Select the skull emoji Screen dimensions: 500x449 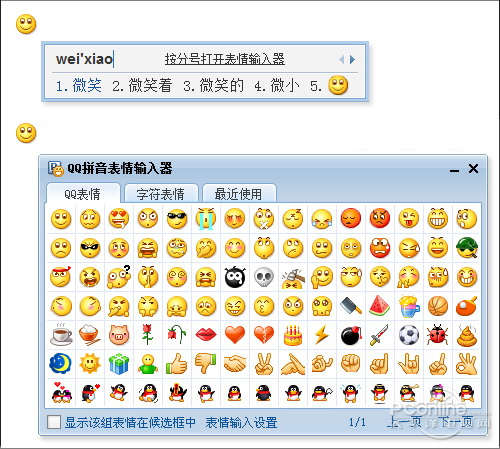point(264,277)
